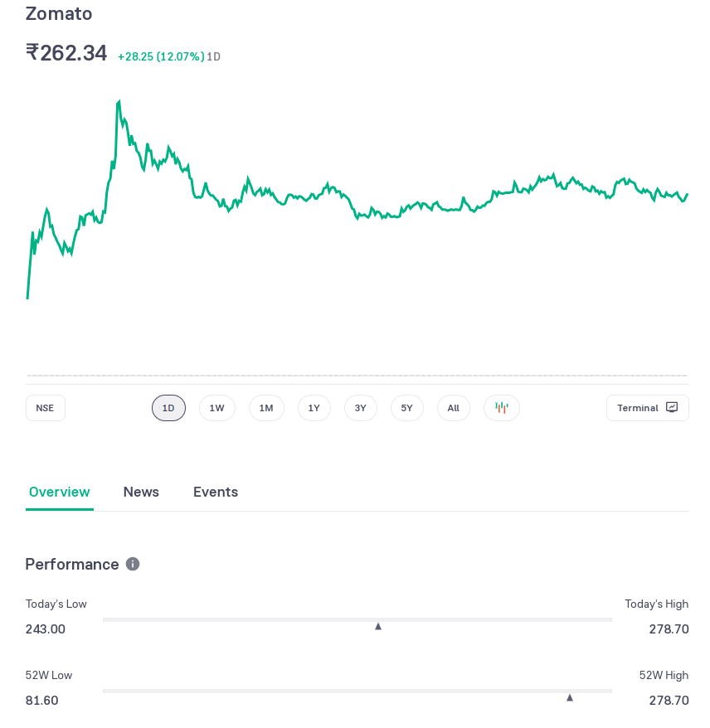This screenshot has width=710, height=728.
Task: Click the 52-week range marker
Action: click(570, 697)
